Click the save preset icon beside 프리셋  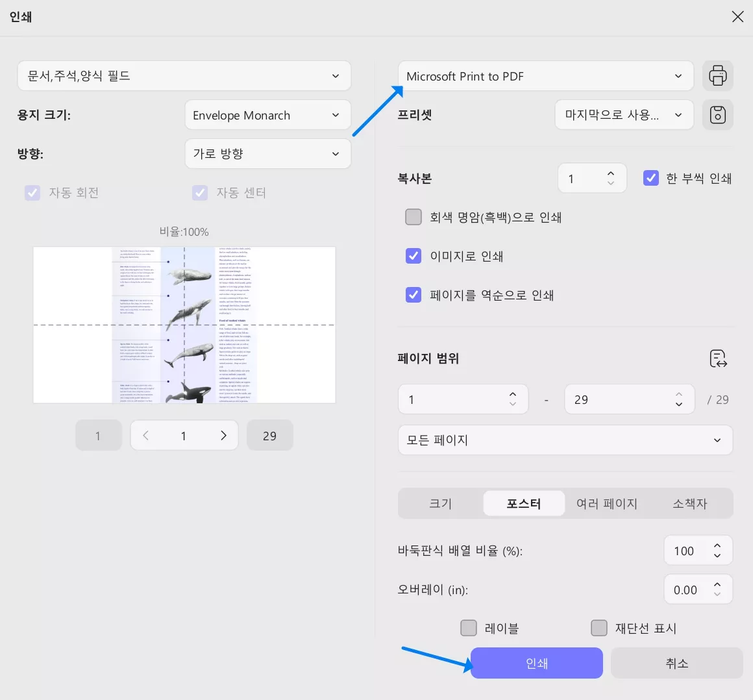(x=717, y=115)
